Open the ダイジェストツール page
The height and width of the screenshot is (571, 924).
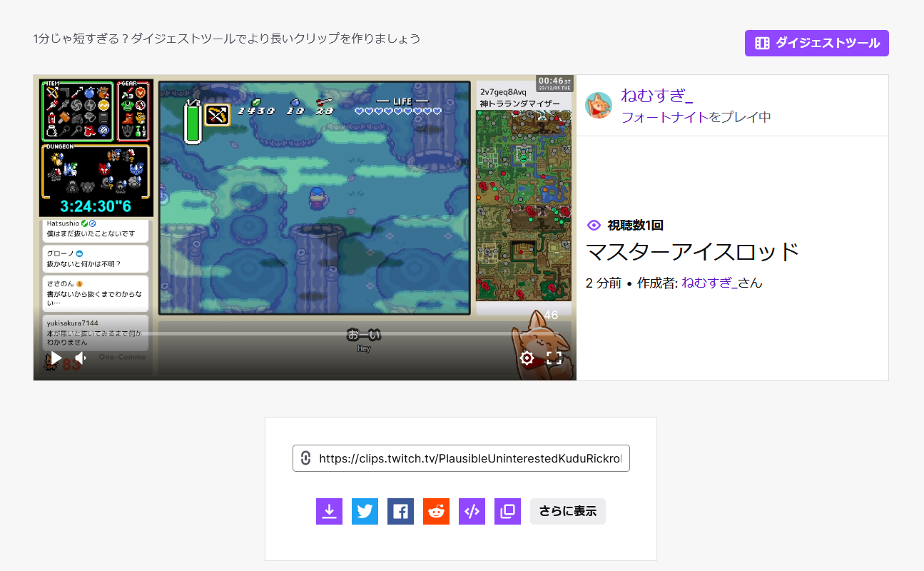[x=816, y=43]
